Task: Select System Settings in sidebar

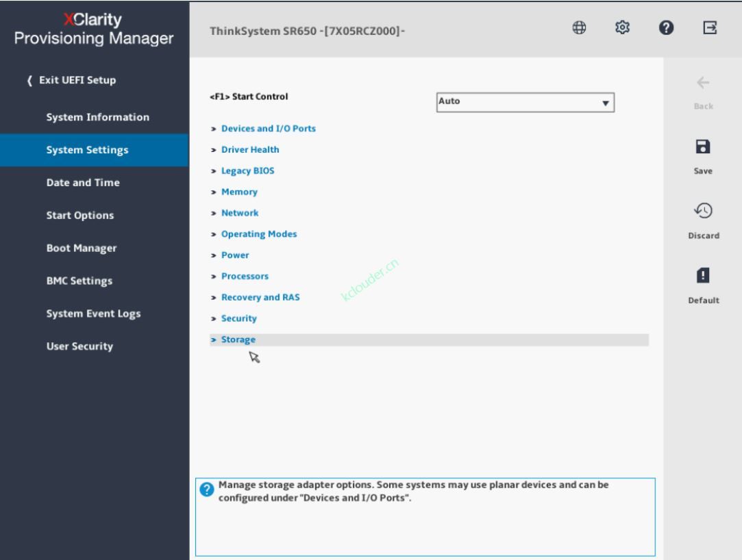Action: 95,150
